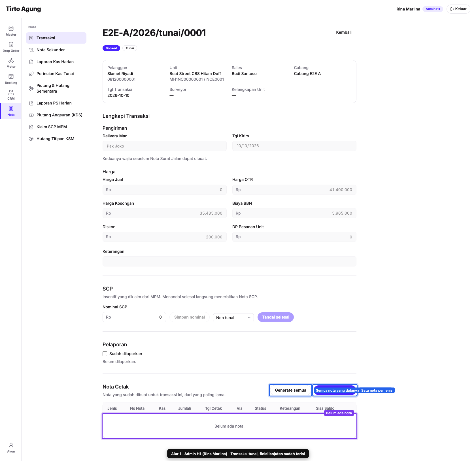
Task: Click the Harga OTR field
Action: pyautogui.click(x=294, y=190)
